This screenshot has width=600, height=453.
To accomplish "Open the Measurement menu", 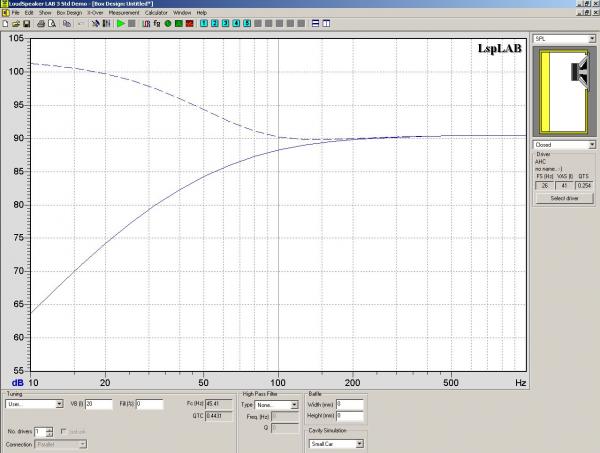I will (125, 12).
